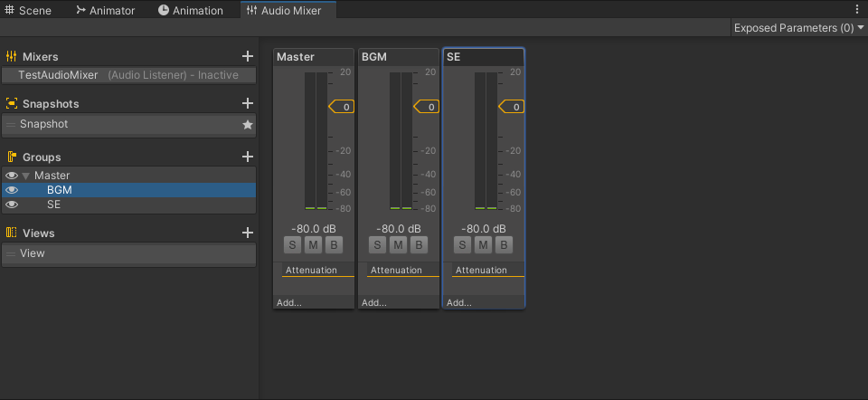Add a new snapshot with plus icon
The image size is (868, 400).
[x=248, y=103]
